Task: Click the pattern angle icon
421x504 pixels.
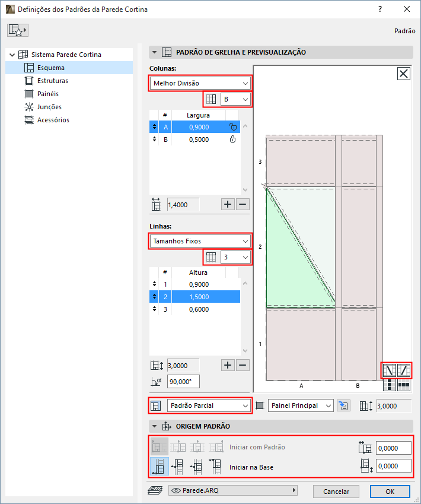Action: pyautogui.click(x=156, y=382)
